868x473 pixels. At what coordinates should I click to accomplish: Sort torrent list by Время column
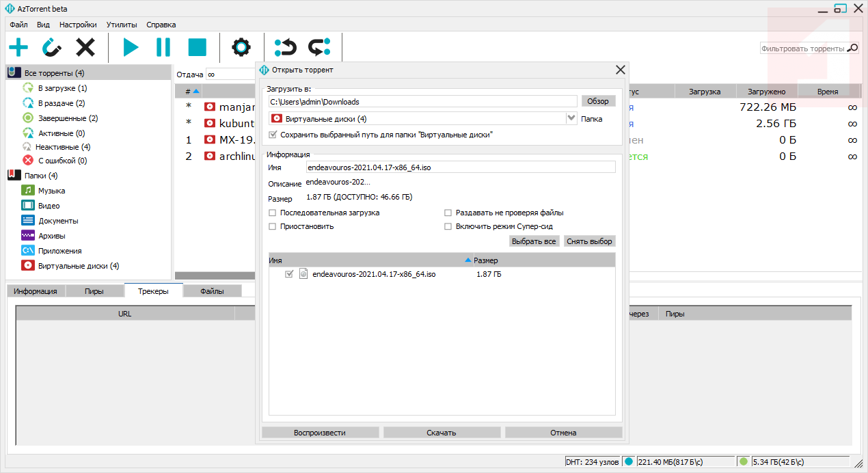[828, 92]
